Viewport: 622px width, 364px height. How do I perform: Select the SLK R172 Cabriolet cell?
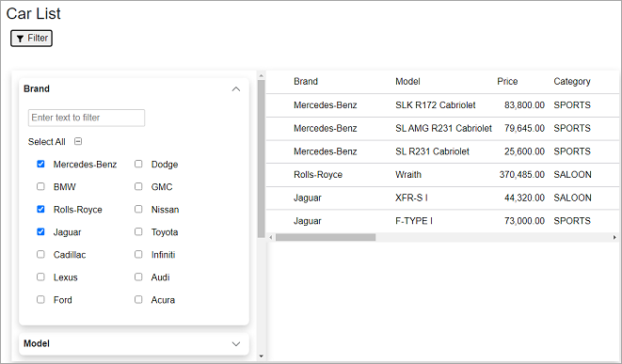click(435, 105)
